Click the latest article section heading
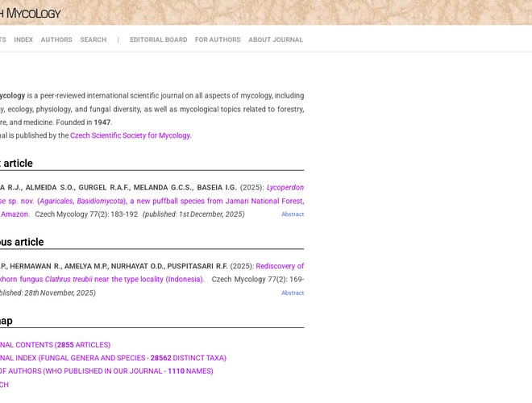 coord(16,164)
